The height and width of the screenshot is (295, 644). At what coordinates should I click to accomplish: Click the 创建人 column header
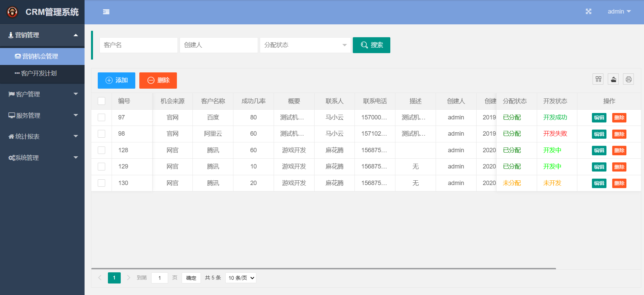456,101
